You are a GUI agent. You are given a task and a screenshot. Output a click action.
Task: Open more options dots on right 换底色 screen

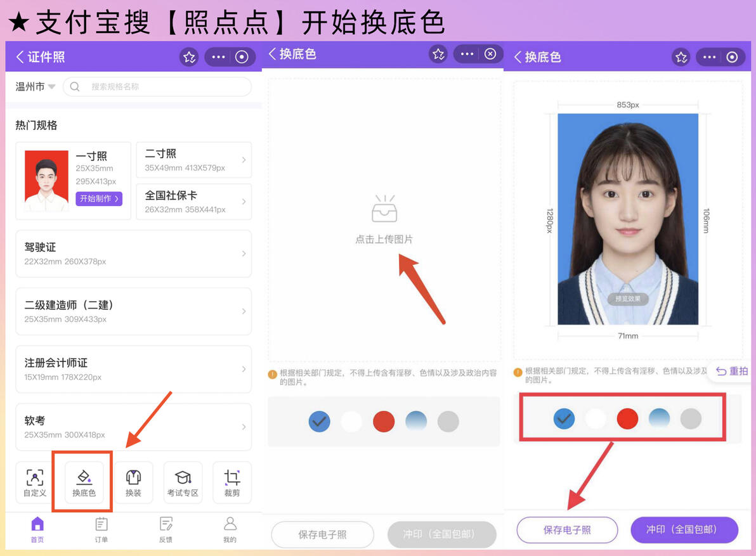[709, 57]
